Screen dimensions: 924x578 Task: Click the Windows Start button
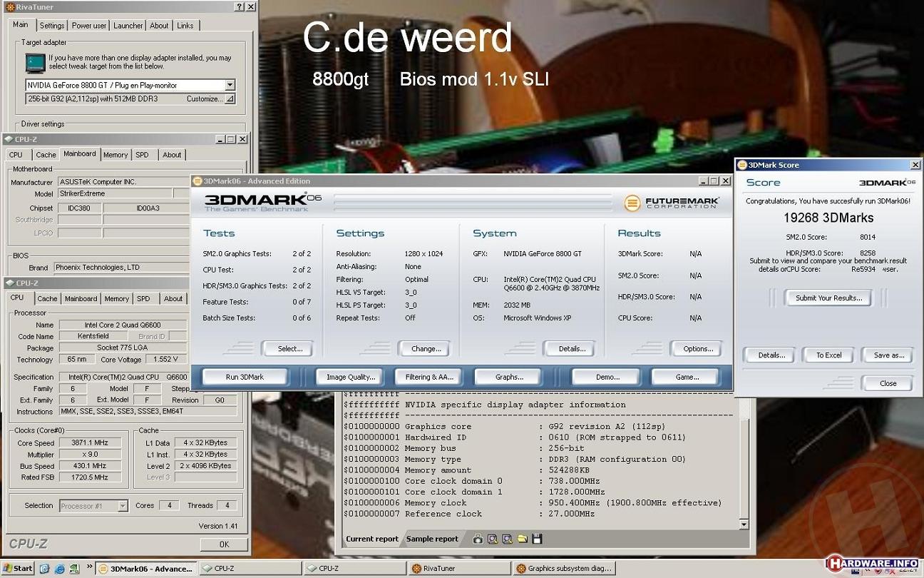click(x=18, y=569)
